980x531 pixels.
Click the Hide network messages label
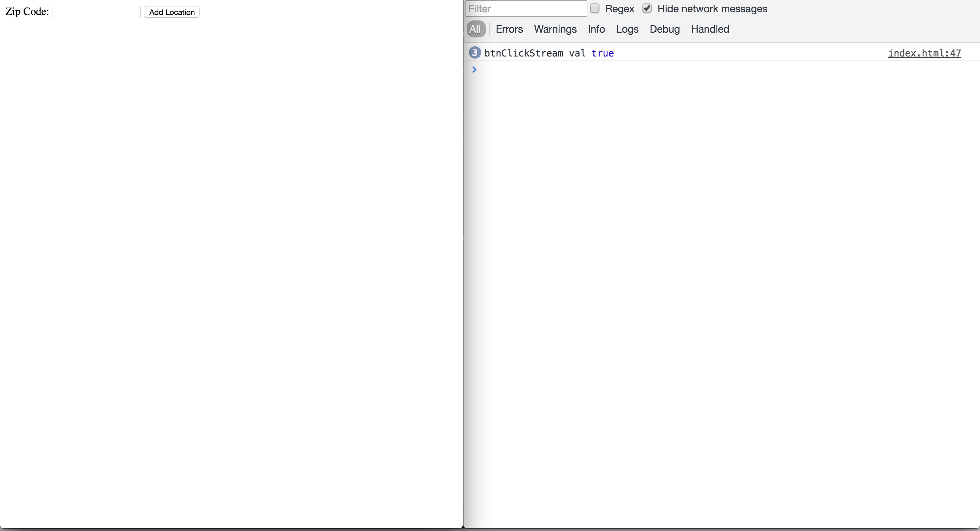point(712,9)
